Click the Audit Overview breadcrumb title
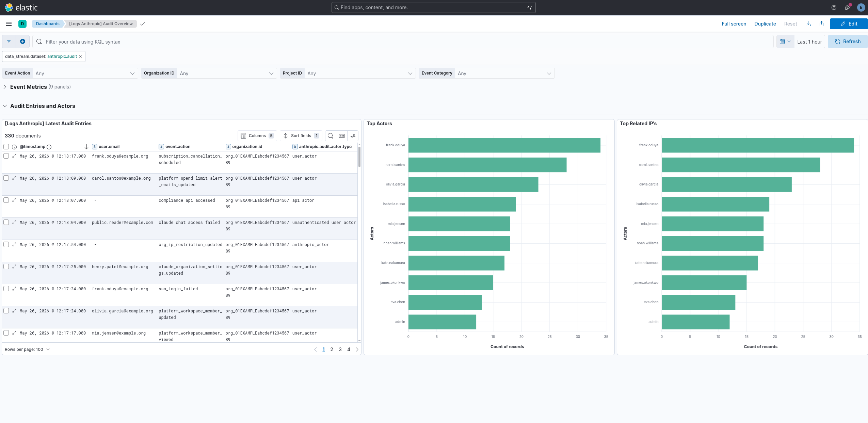Image resolution: width=868 pixels, height=423 pixels. tap(101, 24)
